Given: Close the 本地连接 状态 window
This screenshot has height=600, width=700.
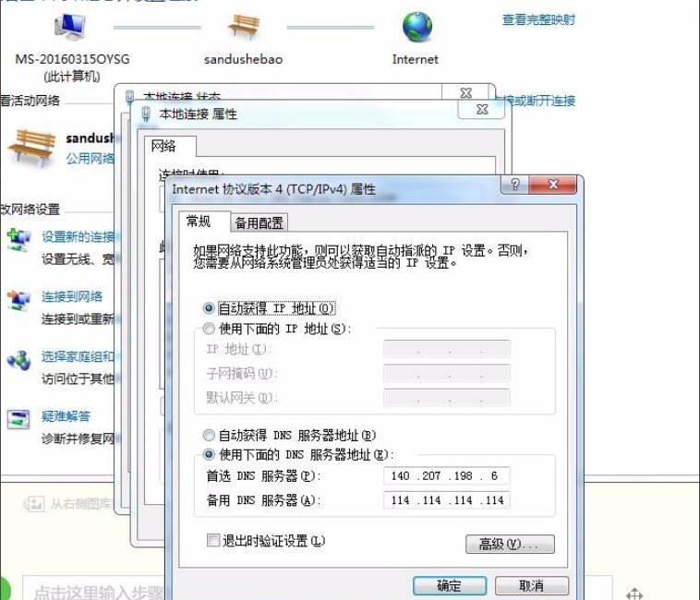Looking at the screenshot, I should point(466,92).
